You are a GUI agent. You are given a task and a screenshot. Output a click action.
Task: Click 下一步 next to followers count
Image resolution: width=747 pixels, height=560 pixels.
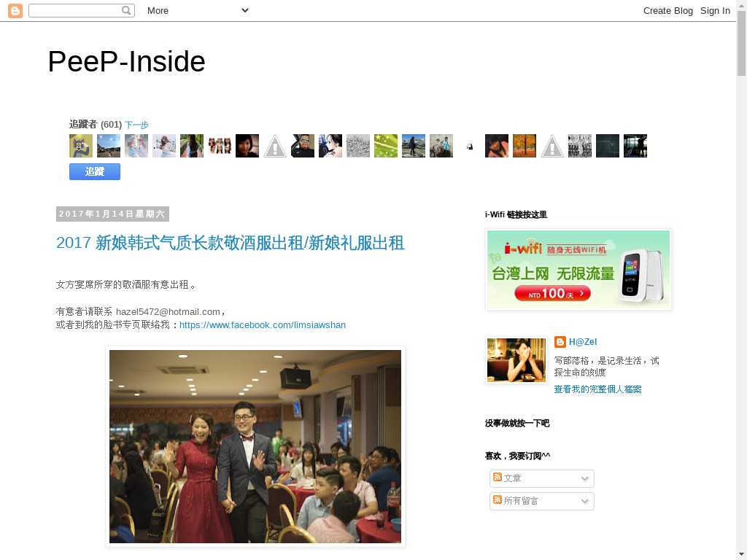(x=136, y=125)
